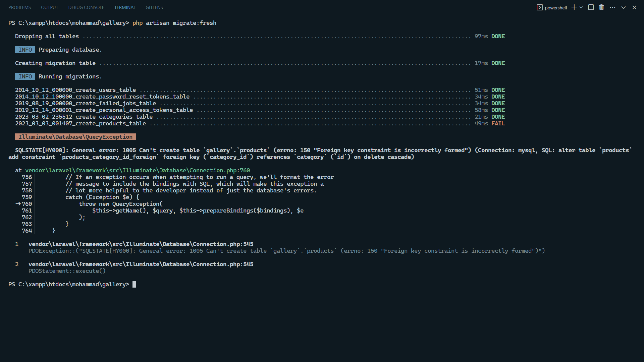The width and height of the screenshot is (644, 362).
Task: Click line number 760 in code excerpt
Action: 27,204
